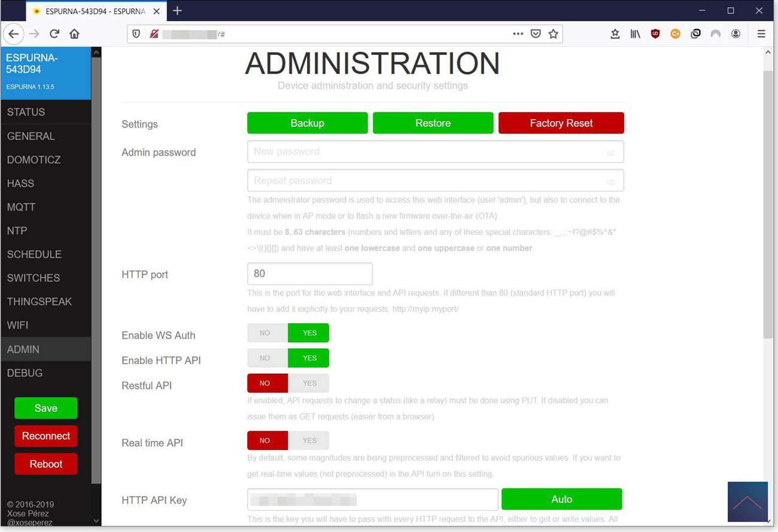The height and width of the screenshot is (532, 778).
Task: Open the DOMOTICZ section
Action: 45,160
